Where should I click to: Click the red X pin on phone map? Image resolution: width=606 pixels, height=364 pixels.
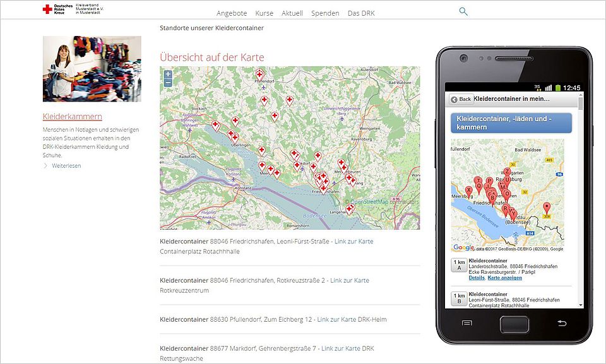coord(468,191)
